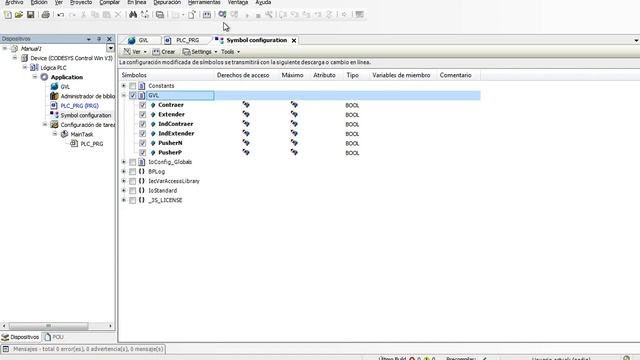Click the Undo arrow icon

click(60, 15)
